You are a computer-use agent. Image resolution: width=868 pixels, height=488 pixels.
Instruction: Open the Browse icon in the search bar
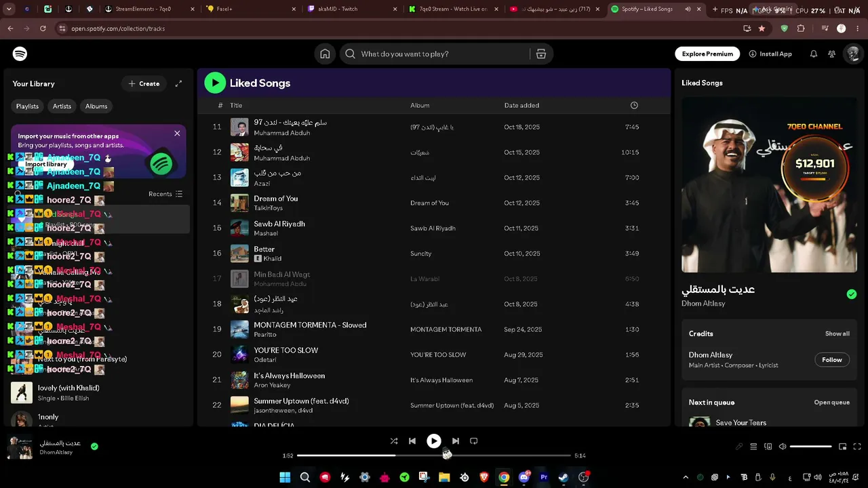click(x=541, y=54)
